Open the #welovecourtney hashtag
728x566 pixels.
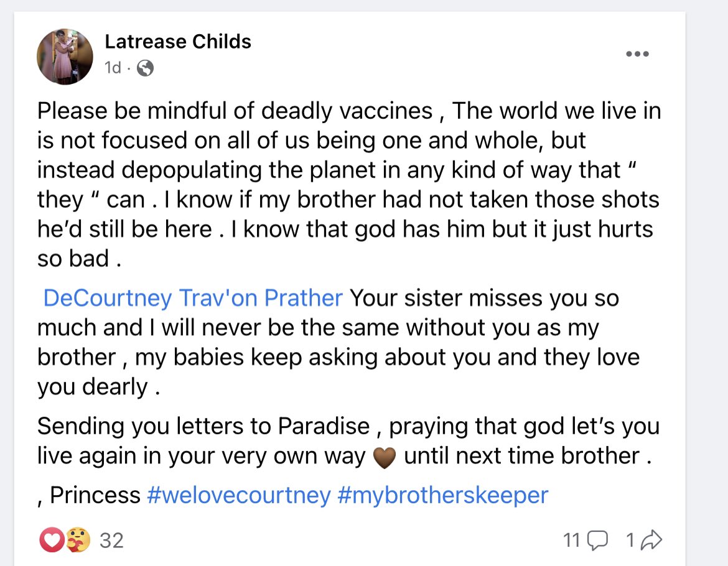click(239, 495)
